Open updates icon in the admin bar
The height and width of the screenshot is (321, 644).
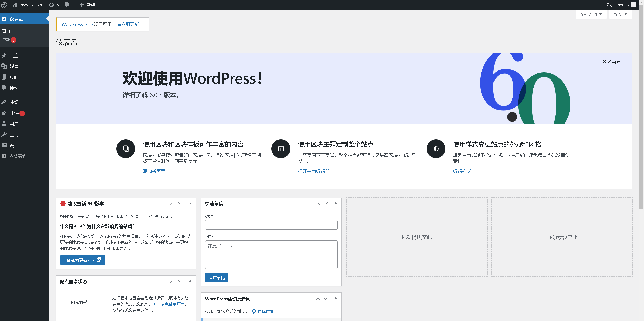(x=52, y=5)
